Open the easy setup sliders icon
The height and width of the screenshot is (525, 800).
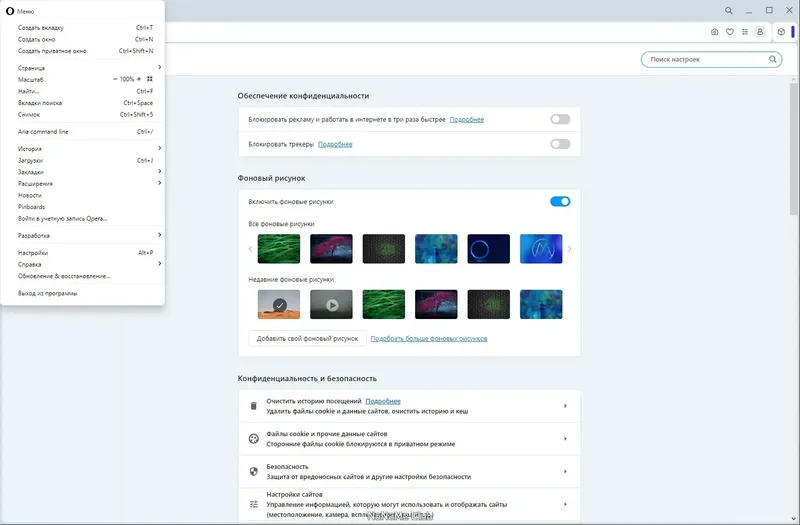(745, 32)
